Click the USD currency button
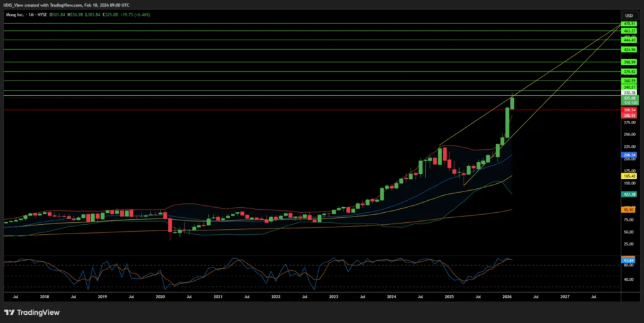The image size is (644, 323). click(x=629, y=16)
